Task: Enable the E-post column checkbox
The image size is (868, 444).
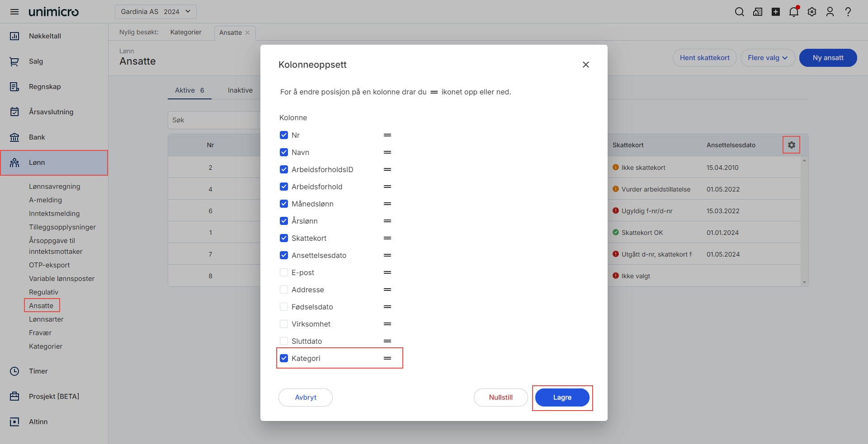Action: point(284,272)
